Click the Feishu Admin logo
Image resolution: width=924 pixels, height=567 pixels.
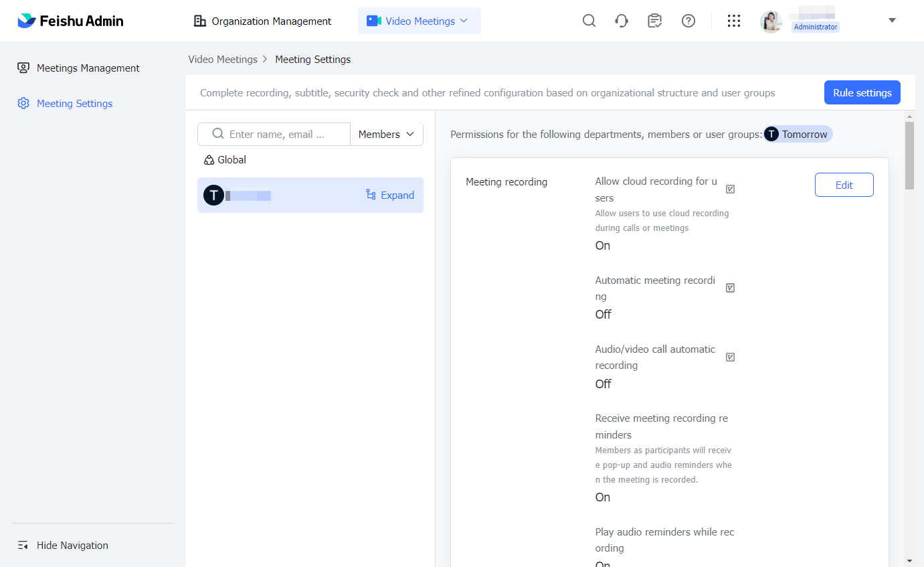(x=70, y=21)
